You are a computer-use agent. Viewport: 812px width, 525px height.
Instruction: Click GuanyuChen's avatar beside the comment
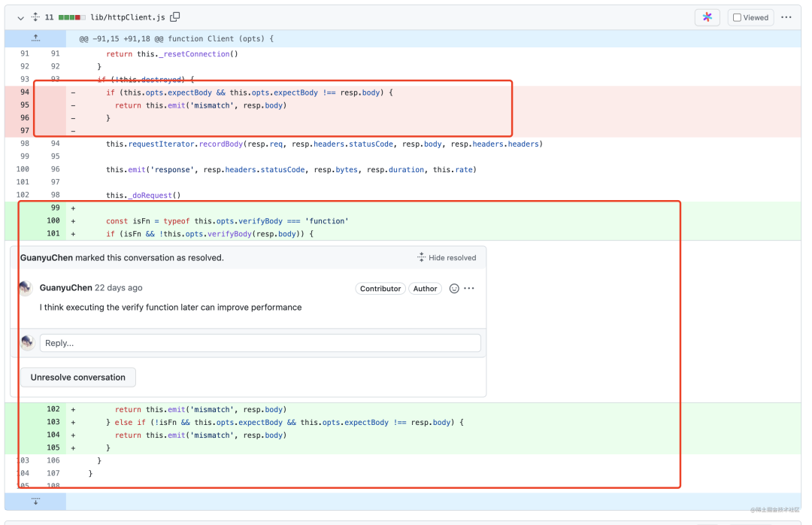(26, 288)
